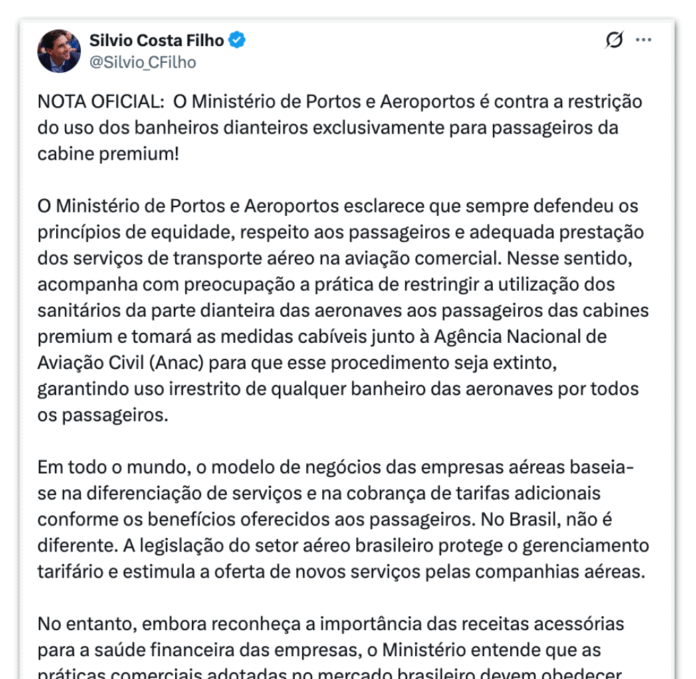Click the paragraph starting "O Ministério de Portos e Aeroportos esclarece"
The width and height of the screenshot is (696, 679).
pyautogui.click(x=340, y=284)
